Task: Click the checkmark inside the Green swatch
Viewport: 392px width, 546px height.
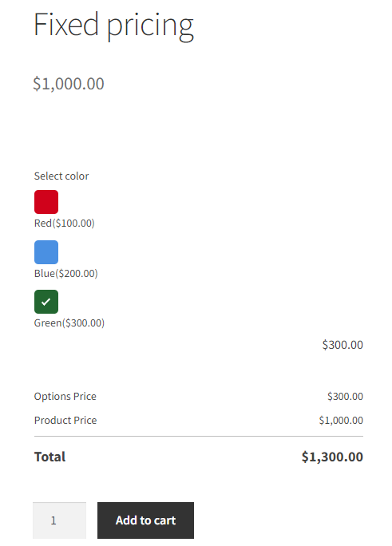Action: pyautogui.click(x=46, y=302)
